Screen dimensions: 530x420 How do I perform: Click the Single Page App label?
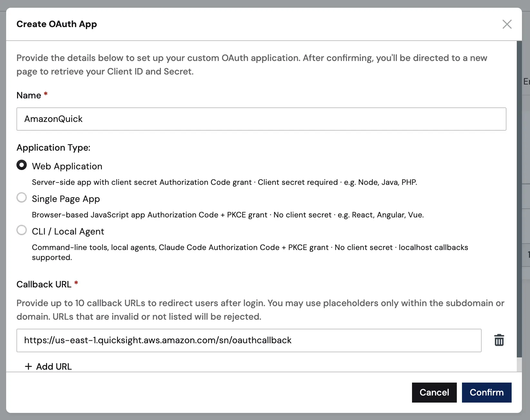(66, 199)
